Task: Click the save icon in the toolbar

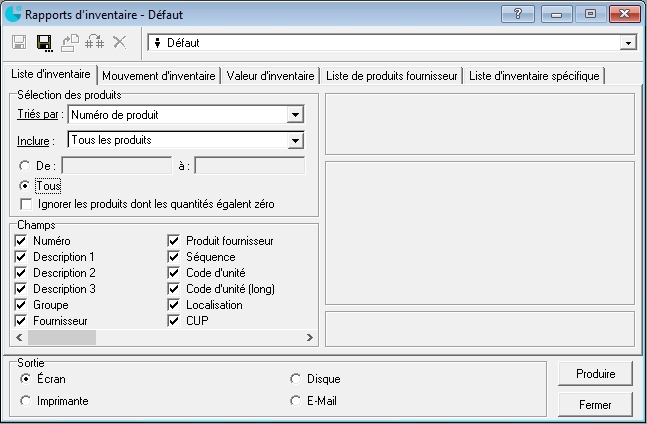Action: click(x=19, y=42)
